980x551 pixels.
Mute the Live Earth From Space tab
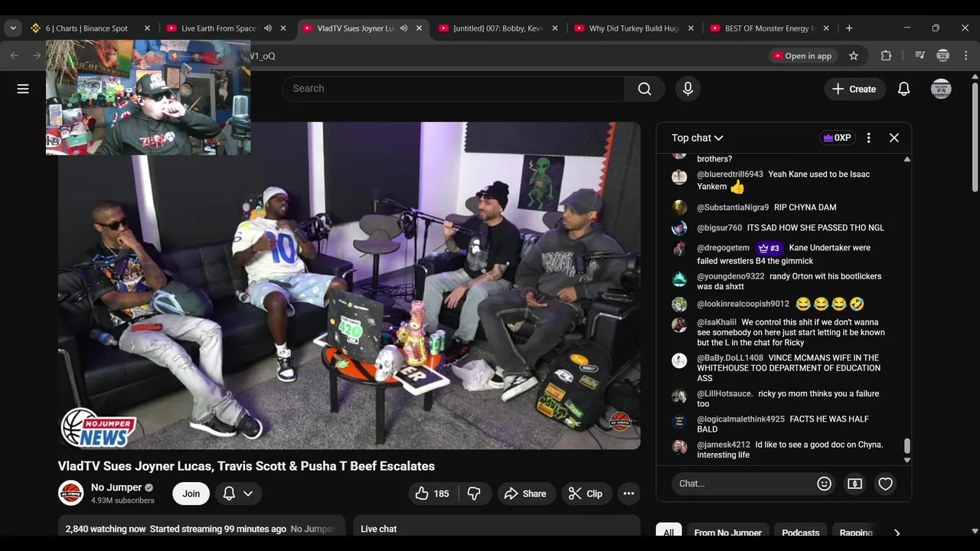[x=268, y=28]
